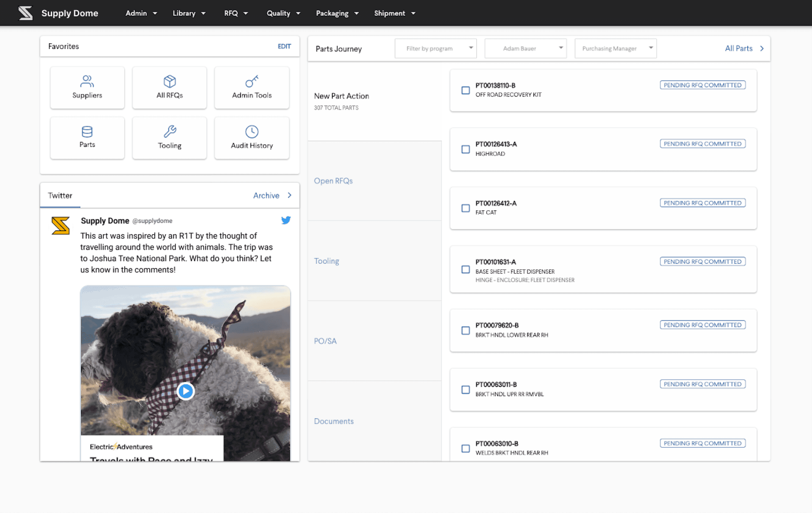
Task: Click the Electric Adventures caption
Action: click(x=121, y=447)
